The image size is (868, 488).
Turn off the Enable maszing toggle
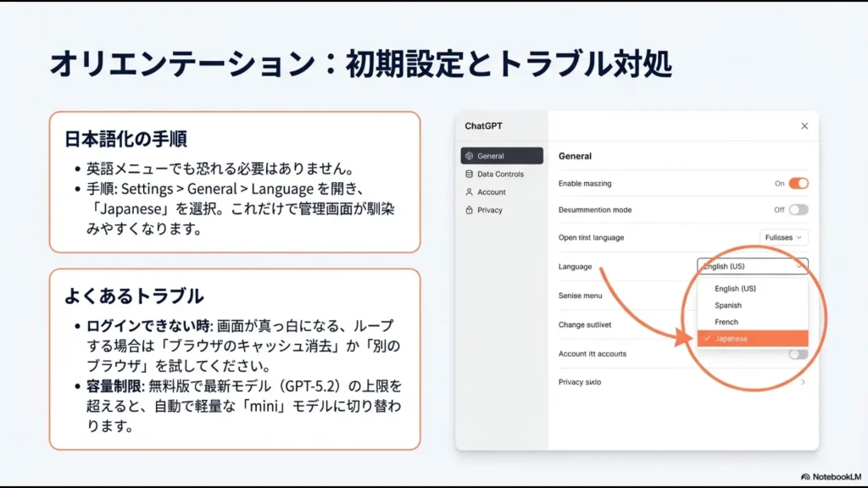click(798, 183)
